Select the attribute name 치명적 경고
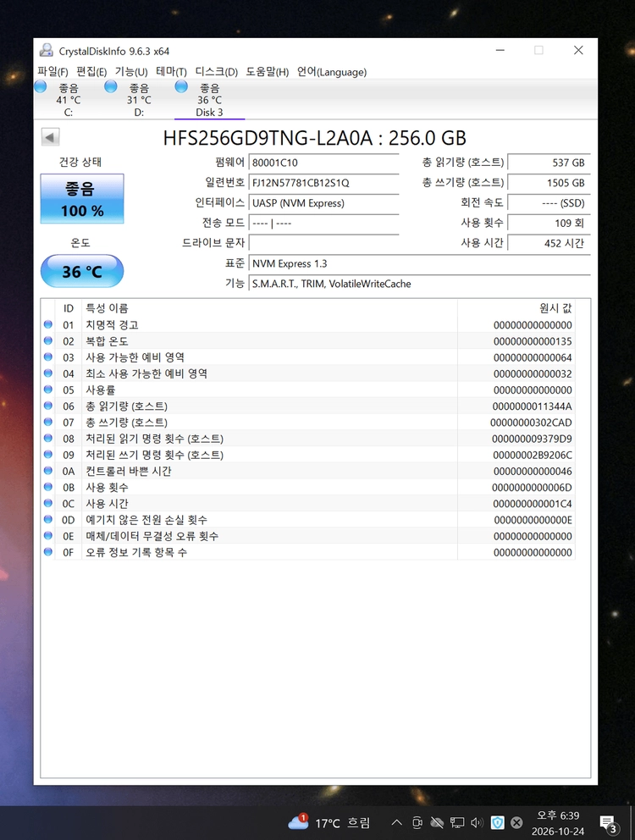Image resolution: width=635 pixels, height=840 pixels. (x=112, y=325)
